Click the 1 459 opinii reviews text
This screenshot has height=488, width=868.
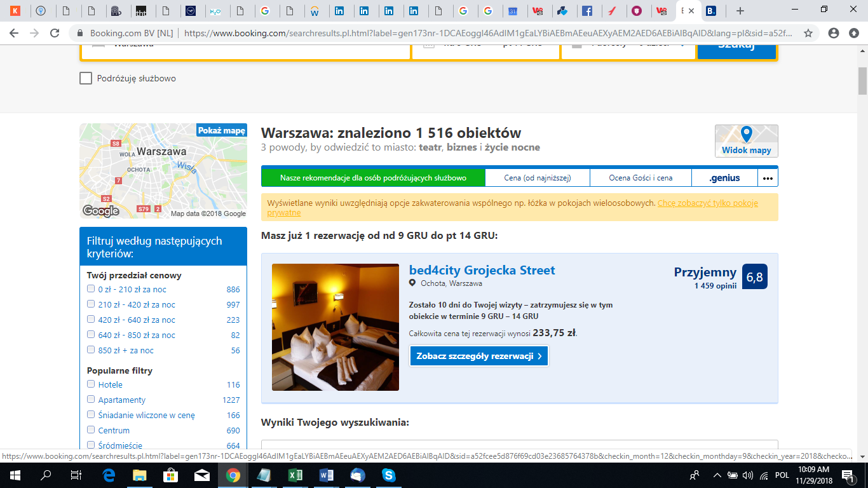(x=715, y=286)
